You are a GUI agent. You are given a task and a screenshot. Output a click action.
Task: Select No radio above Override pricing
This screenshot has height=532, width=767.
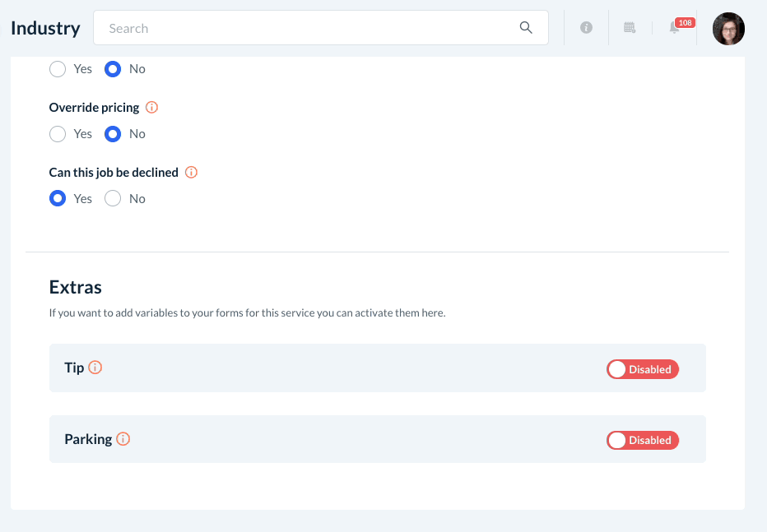(113, 69)
